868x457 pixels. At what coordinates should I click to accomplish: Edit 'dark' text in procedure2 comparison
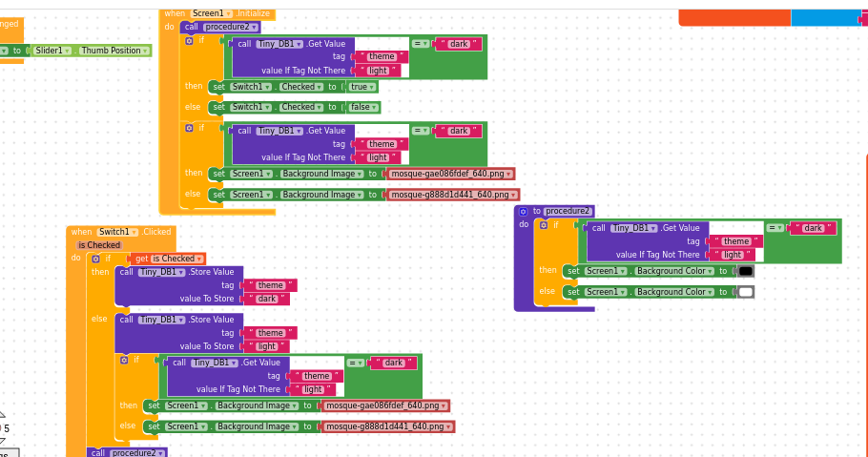pos(813,228)
